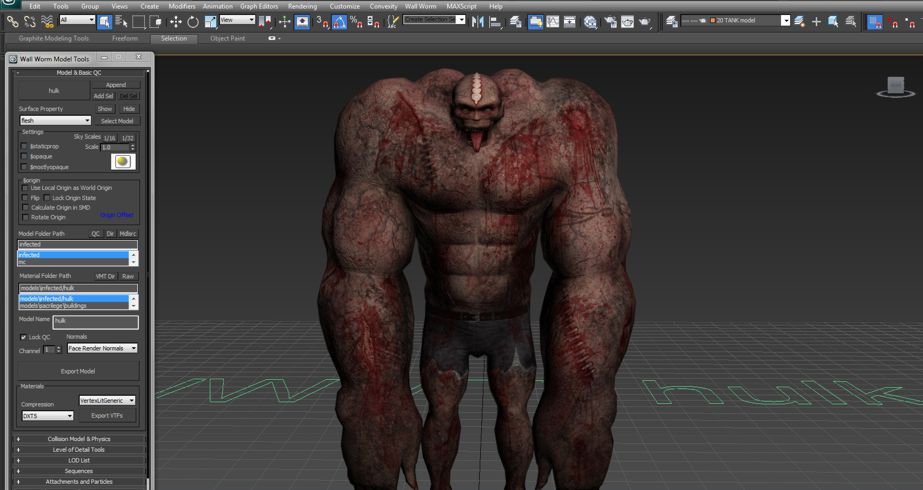The width and height of the screenshot is (923, 490).
Task: Click the Add Sel button
Action: click(x=103, y=95)
